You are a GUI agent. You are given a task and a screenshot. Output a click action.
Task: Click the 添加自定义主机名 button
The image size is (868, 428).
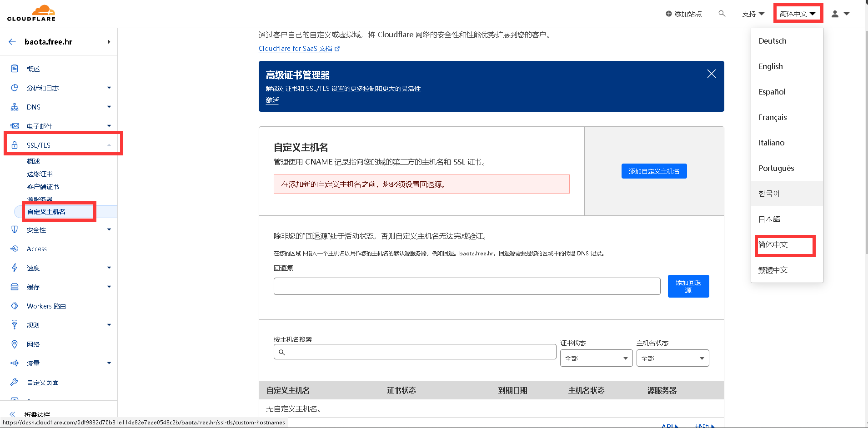click(x=654, y=171)
